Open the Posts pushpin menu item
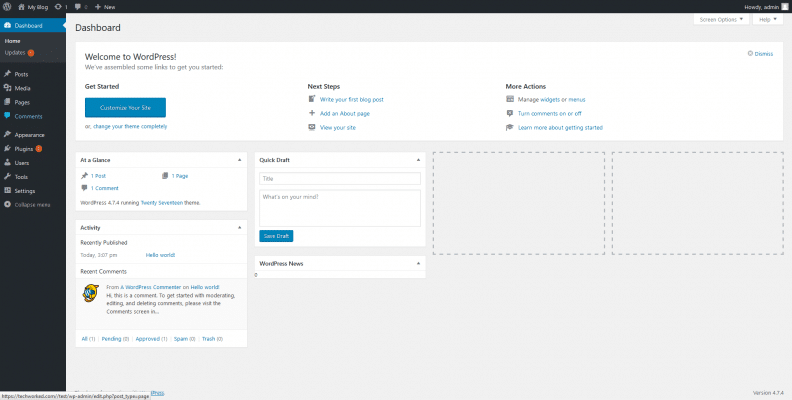This screenshot has width=792, height=400. (x=21, y=74)
